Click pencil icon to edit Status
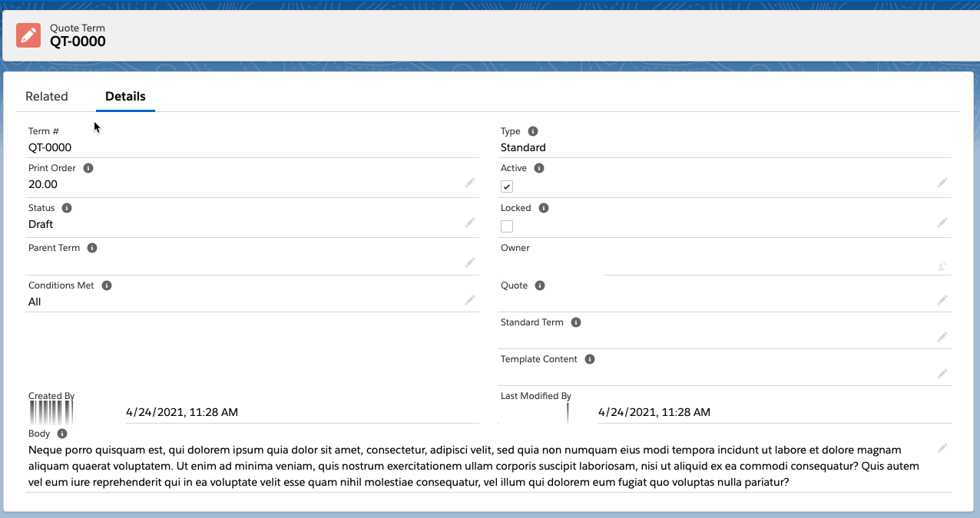The height and width of the screenshot is (518, 980). click(469, 223)
